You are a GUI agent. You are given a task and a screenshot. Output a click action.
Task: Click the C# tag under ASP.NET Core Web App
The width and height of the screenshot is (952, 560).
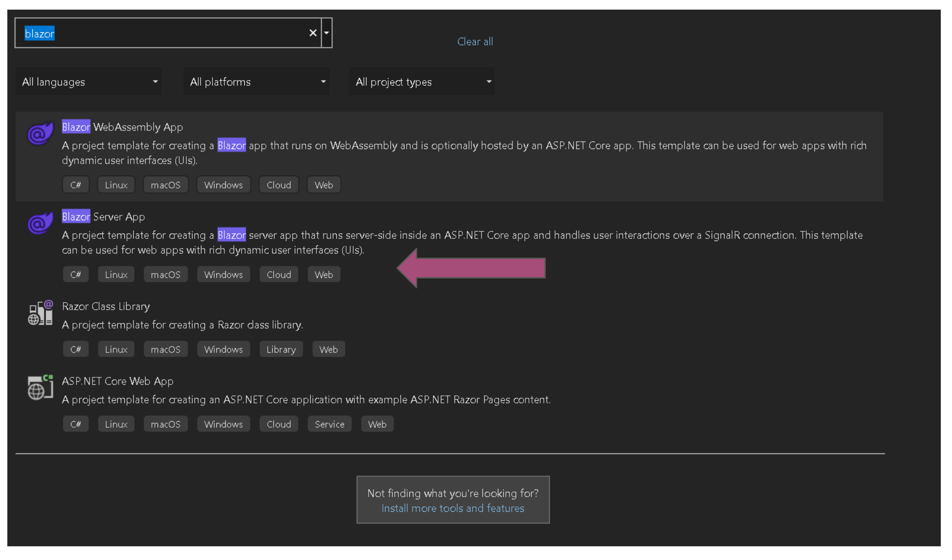pos(76,424)
